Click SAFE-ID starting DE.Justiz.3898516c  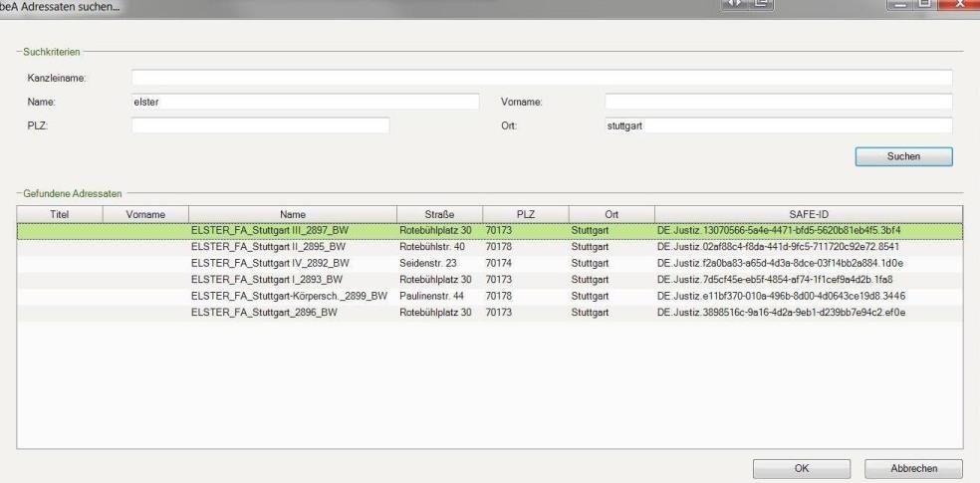[781, 312]
